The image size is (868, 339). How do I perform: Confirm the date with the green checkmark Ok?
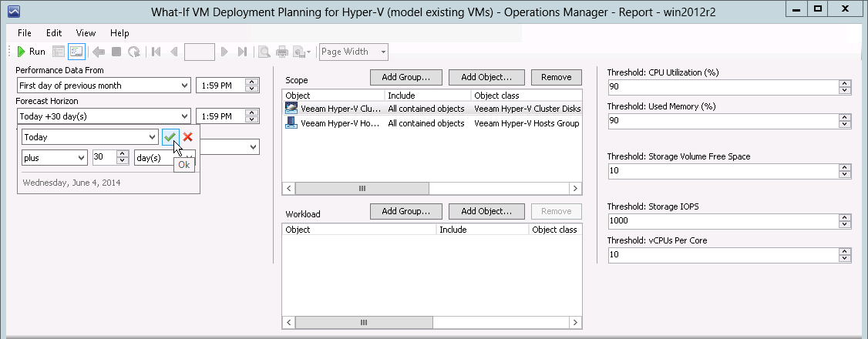pyautogui.click(x=170, y=137)
